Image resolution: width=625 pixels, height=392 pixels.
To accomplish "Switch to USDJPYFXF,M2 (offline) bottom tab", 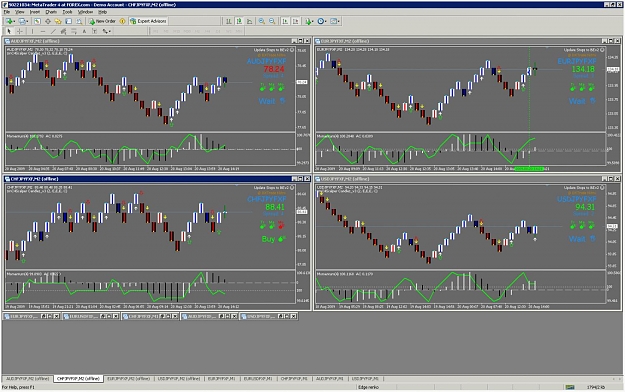I will [179, 378].
